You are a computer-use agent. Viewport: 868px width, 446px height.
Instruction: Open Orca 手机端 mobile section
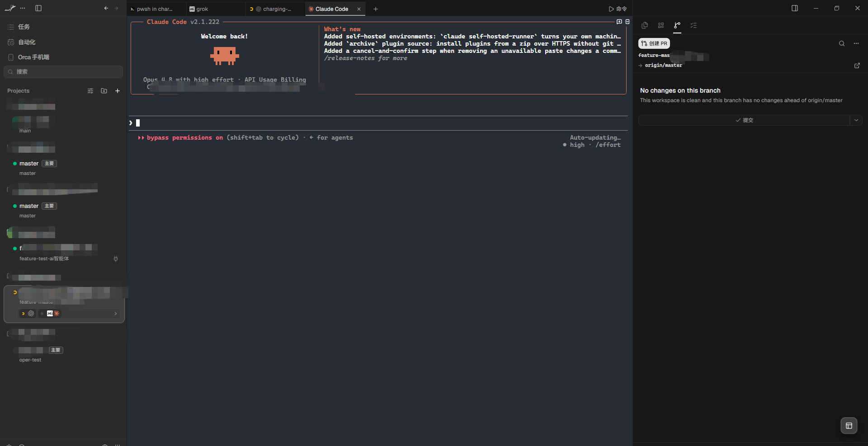(63, 57)
